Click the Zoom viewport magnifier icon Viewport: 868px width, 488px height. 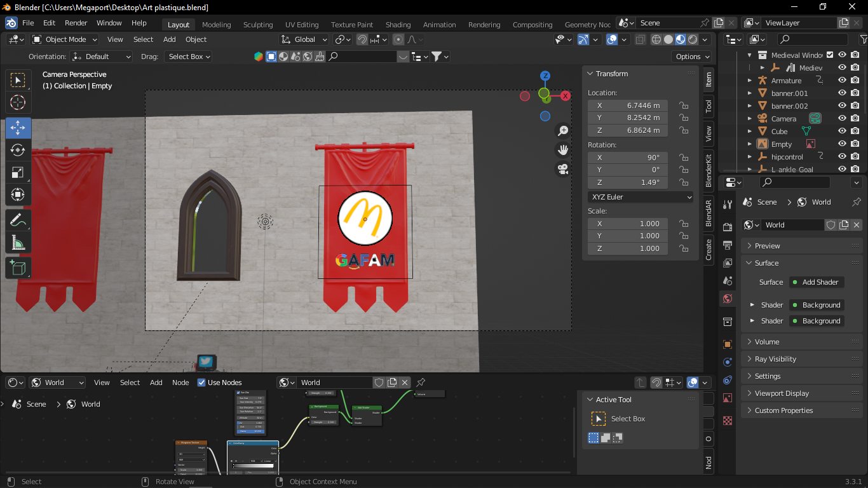point(562,131)
